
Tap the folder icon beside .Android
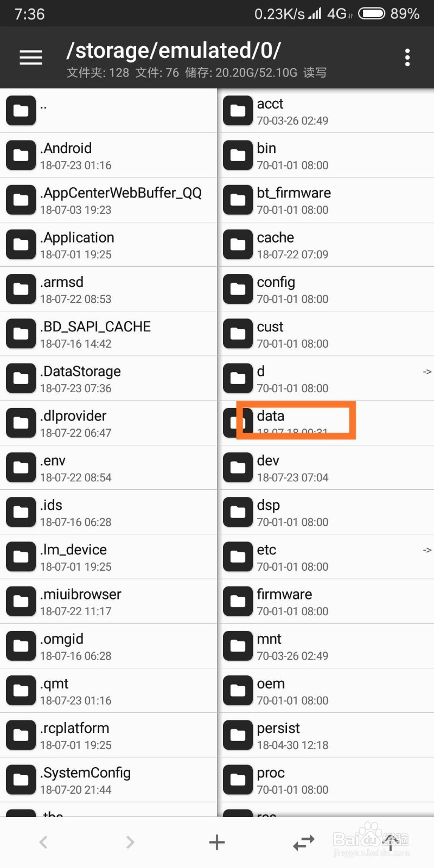point(21,155)
